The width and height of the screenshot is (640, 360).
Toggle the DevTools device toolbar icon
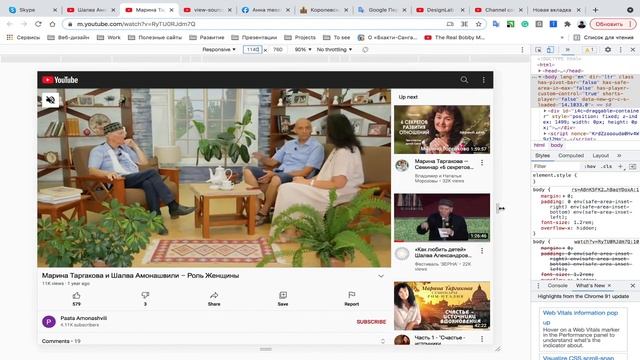pos(550,49)
